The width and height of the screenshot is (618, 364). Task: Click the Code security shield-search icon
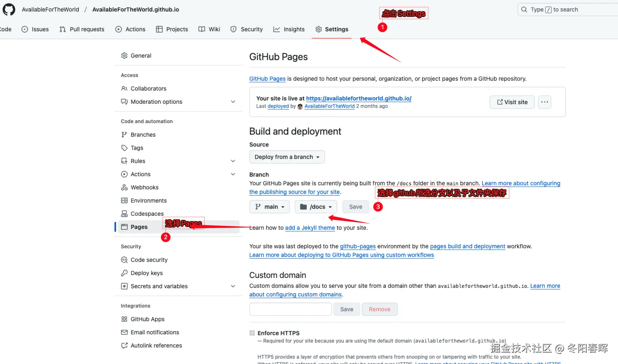click(124, 260)
